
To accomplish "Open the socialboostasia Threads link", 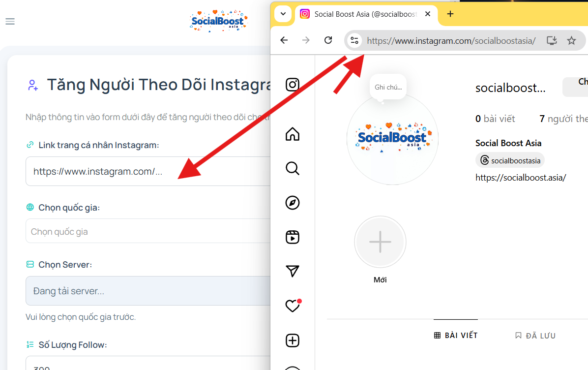I will [510, 160].
